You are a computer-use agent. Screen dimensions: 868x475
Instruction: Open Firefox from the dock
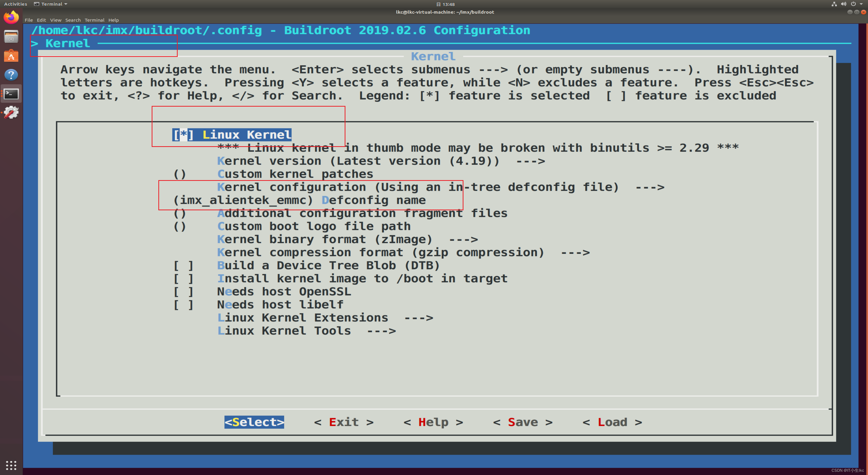[11, 17]
